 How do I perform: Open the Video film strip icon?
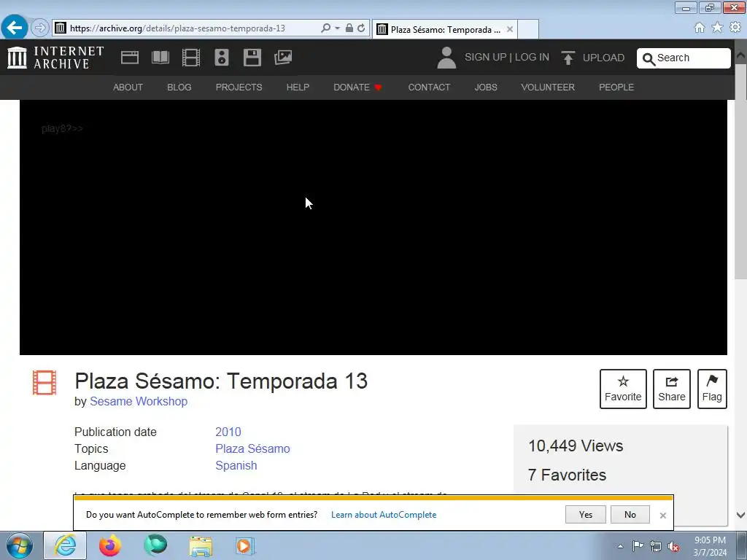190,58
